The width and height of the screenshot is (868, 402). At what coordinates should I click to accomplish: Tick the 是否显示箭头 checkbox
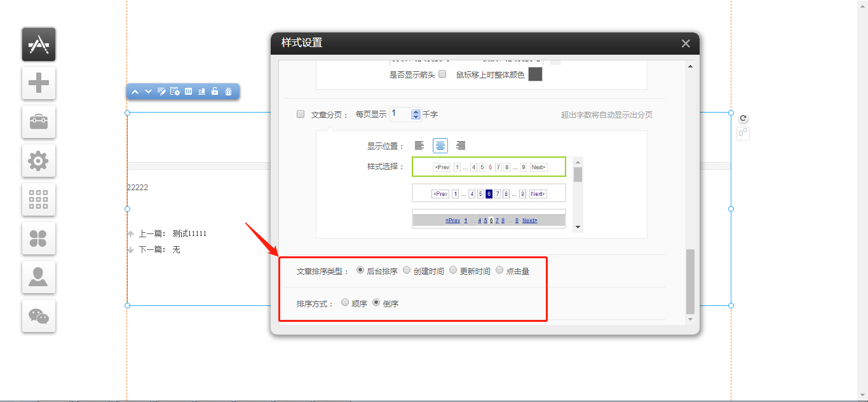click(442, 74)
